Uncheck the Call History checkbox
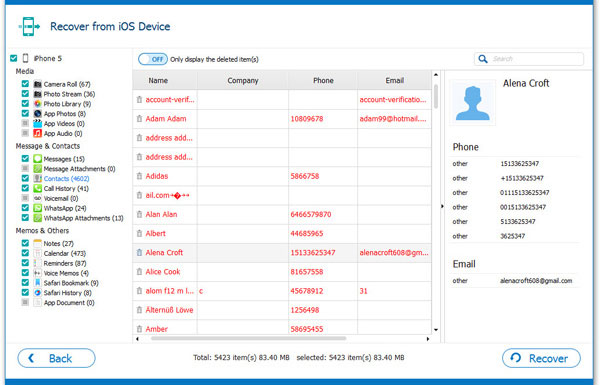 25,188
